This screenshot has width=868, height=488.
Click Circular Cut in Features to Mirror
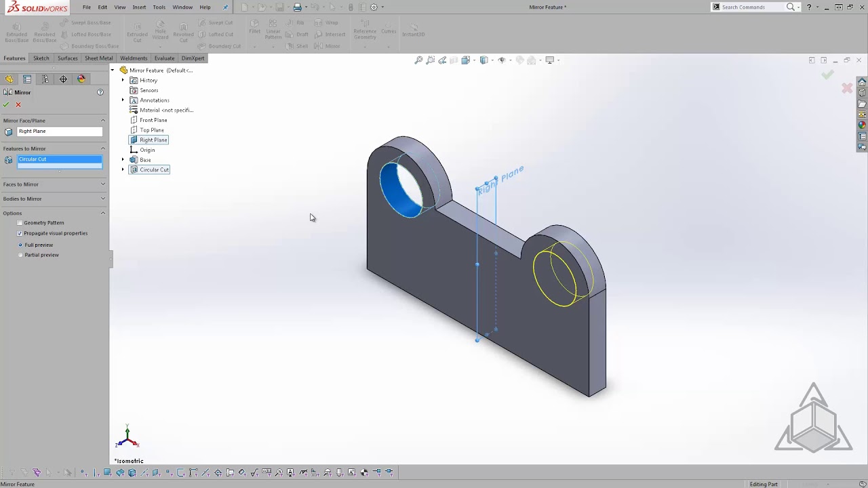pos(60,159)
